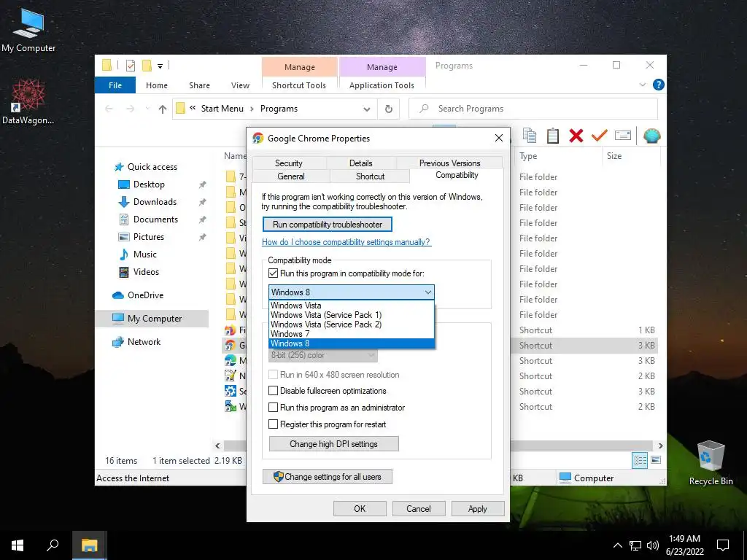This screenshot has width=747, height=560.
Task: Click the Search Programs field
Action: click(x=533, y=109)
